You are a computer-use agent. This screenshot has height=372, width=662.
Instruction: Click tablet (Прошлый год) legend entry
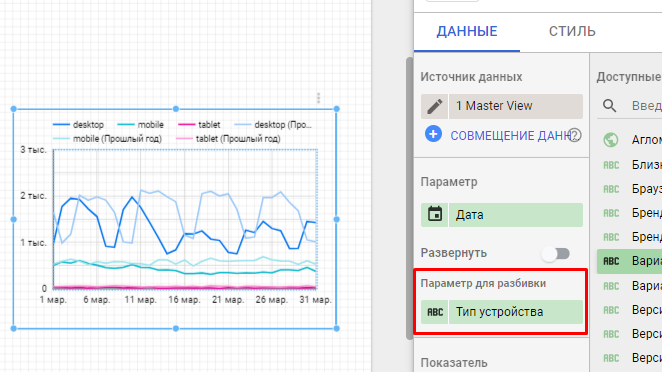pyautogui.click(x=228, y=139)
